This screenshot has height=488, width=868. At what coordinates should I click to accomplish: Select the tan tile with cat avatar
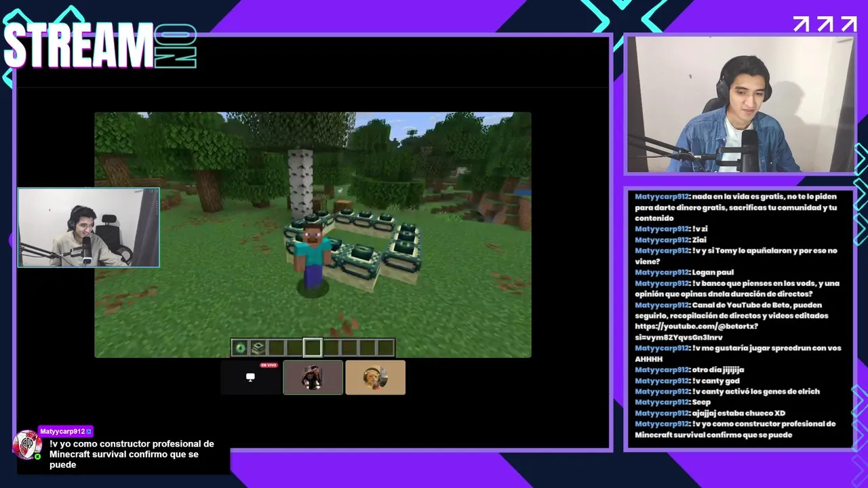point(375,378)
